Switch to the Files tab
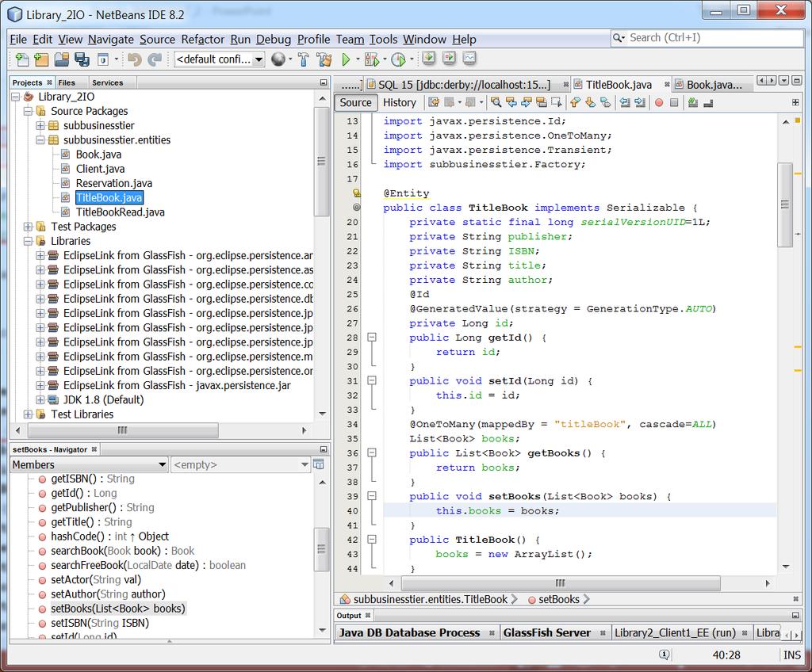Viewport: 812px width, 672px height. [x=67, y=82]
